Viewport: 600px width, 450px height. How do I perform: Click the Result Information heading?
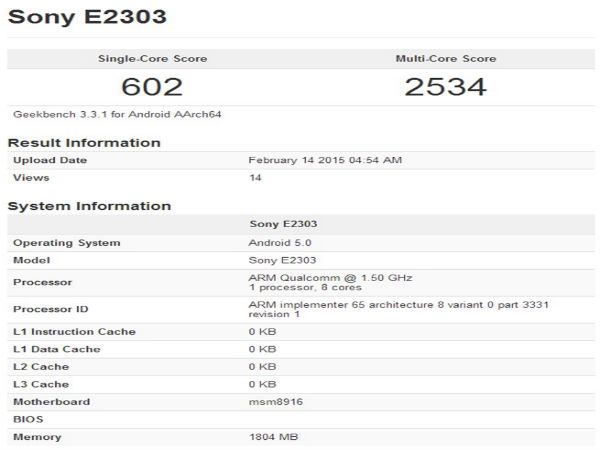pos(84,143)
